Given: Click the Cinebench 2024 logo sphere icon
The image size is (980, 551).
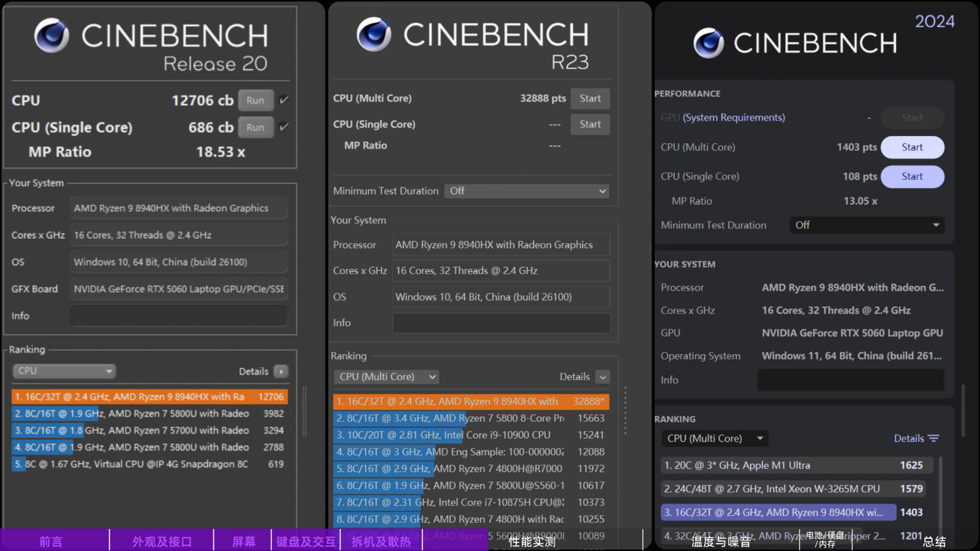Looking at the screenshot, I should click(x=709, y=43).
